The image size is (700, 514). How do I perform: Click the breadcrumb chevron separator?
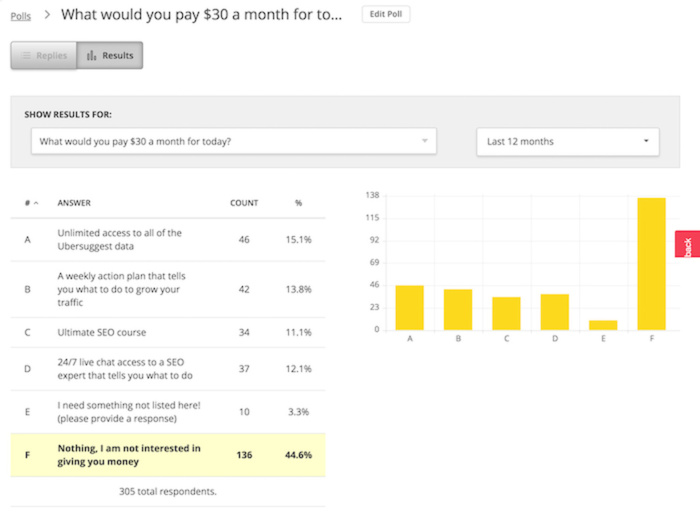[x=47, y=16]
